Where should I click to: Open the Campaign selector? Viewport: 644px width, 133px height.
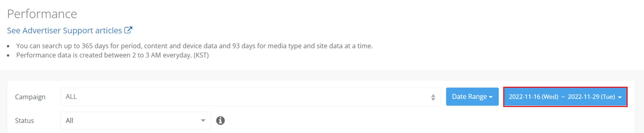coord(250,97)
